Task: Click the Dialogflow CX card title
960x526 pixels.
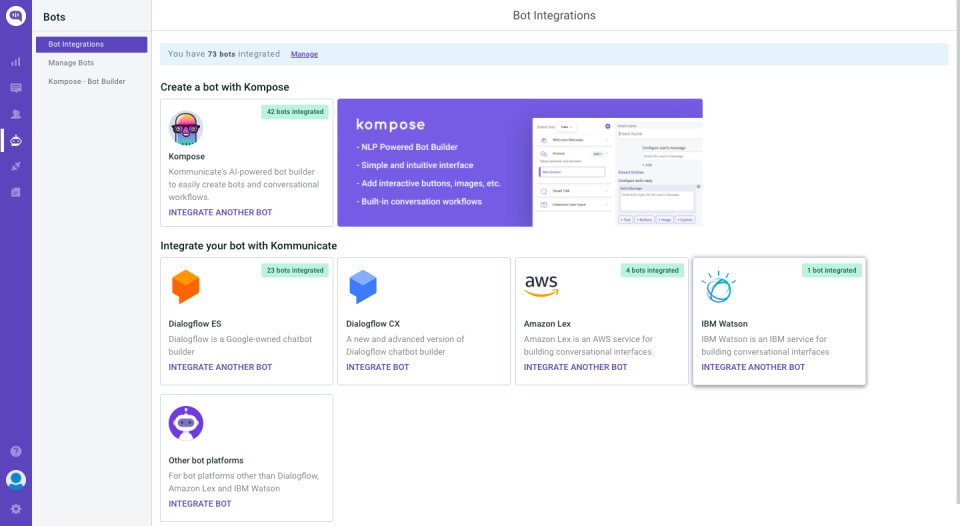Action: 373,324
